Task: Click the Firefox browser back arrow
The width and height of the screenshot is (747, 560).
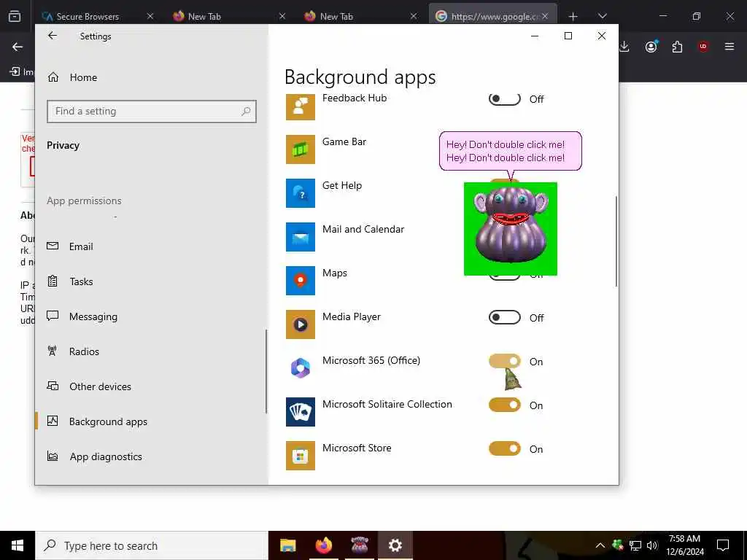Action: click(18, 47)
